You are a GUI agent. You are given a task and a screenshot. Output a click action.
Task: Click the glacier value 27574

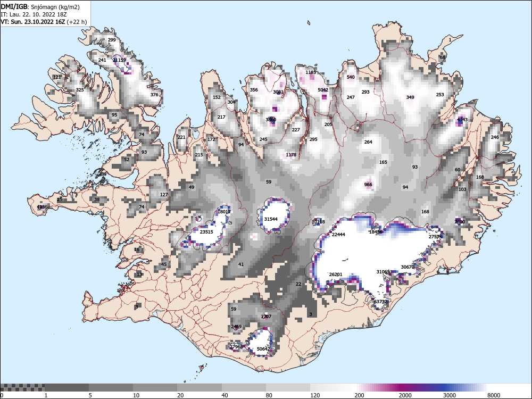pyautogui.click(x=435, y=237)
